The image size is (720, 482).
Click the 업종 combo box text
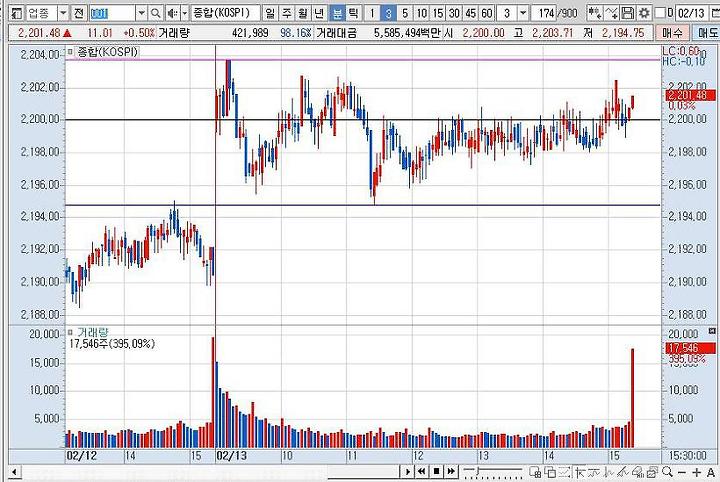click(x=41, y=13)
